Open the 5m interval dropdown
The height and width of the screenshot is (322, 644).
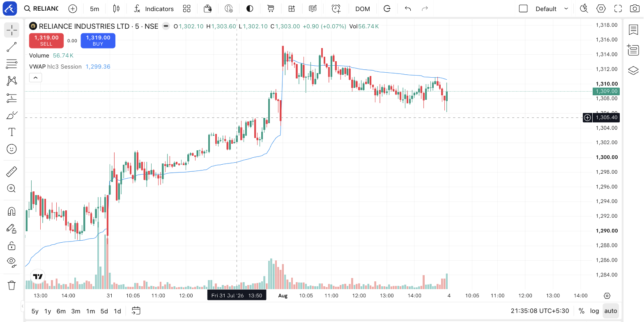(94, 9)
